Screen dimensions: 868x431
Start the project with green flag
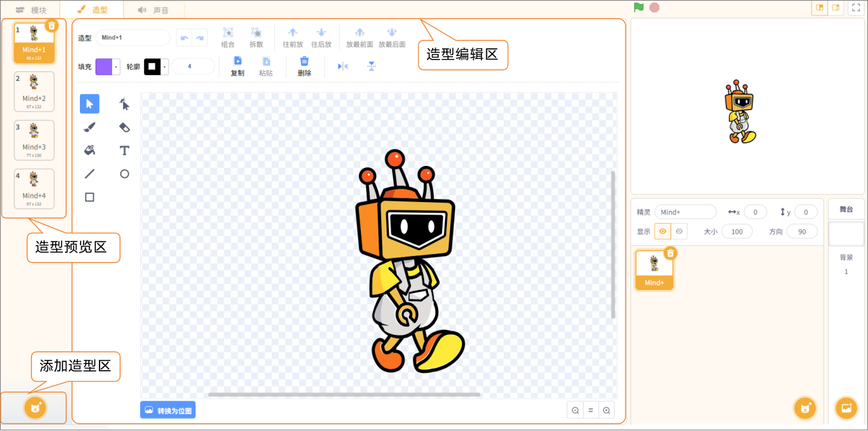click(x=638, y=7)
